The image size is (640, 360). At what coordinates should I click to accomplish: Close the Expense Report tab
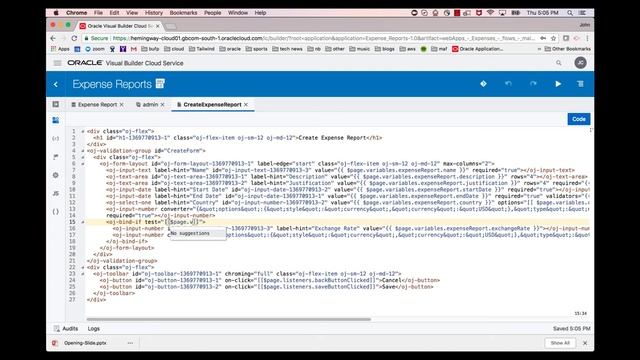[x=122, y=105]
